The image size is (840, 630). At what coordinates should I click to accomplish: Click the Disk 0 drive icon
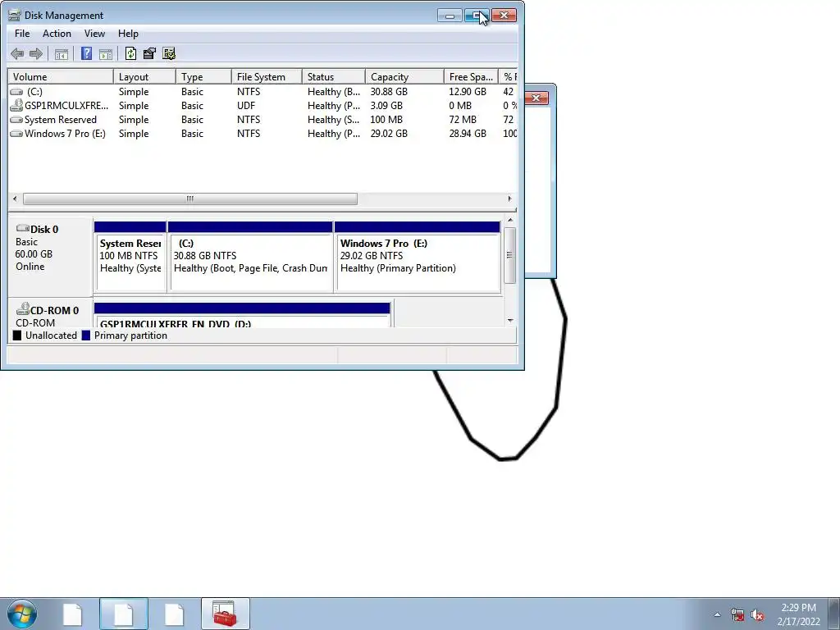pos(22,228)
